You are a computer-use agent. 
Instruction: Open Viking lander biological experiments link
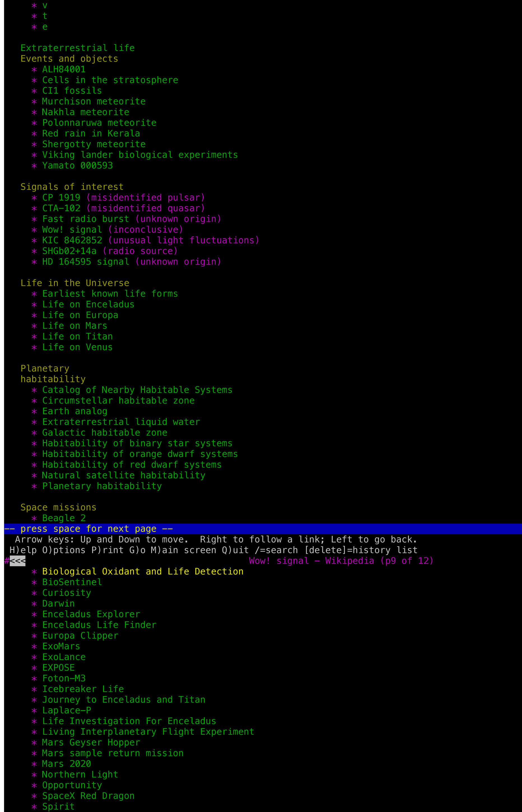[x=140, y=155]
